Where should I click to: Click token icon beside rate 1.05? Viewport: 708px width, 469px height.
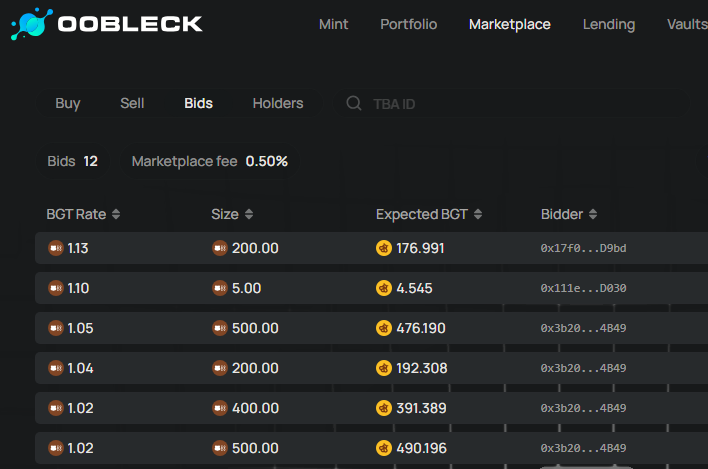pos(56,328)
